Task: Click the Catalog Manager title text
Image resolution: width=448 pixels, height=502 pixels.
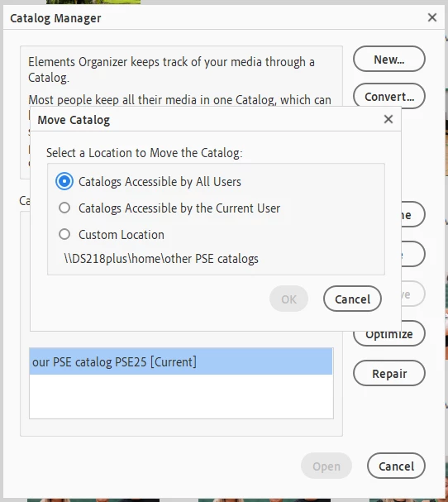Action: [55, 18]
